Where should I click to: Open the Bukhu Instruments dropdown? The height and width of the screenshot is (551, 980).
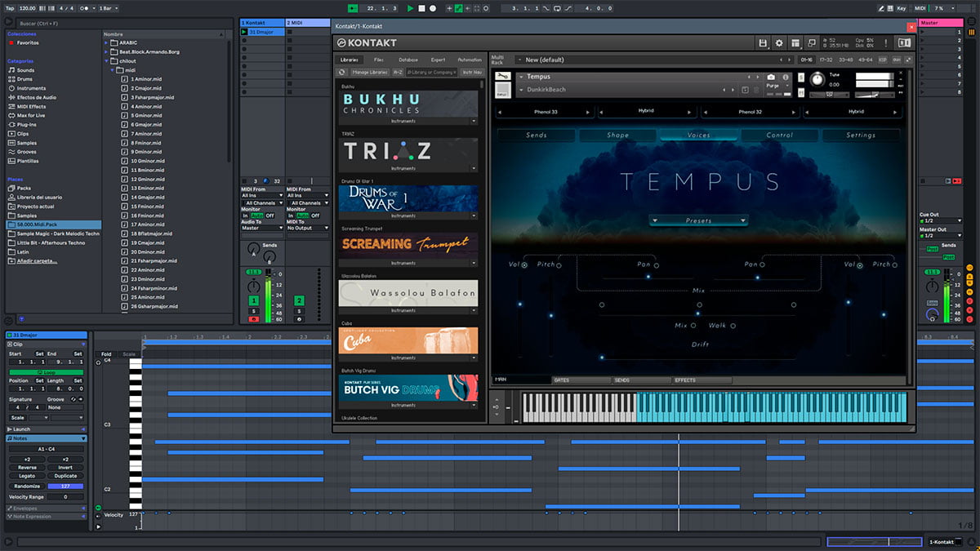(x=408, y=121)
